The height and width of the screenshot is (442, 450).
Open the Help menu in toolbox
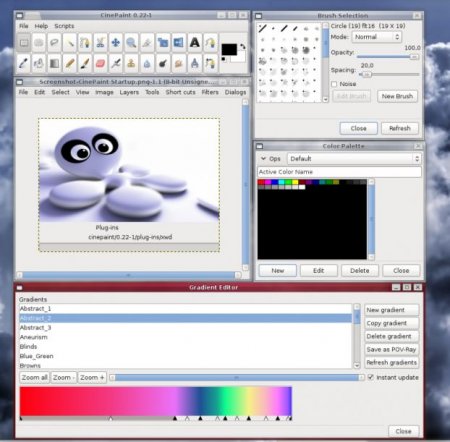(41, 26)
